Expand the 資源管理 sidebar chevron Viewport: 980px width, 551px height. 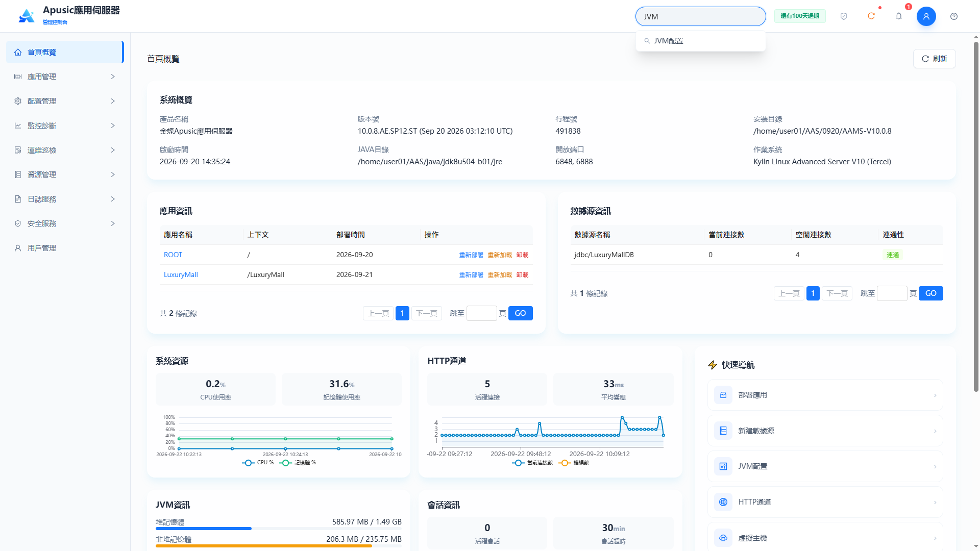point(113,174)
